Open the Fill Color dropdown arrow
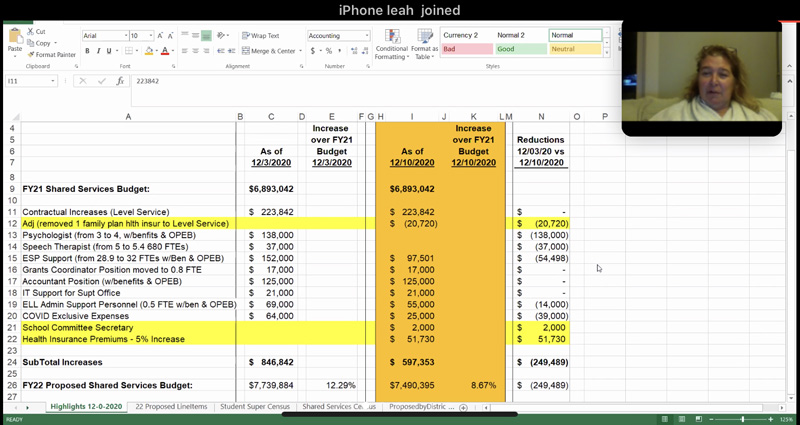Screen dimensions: 800x425 [x=156, y=51]
